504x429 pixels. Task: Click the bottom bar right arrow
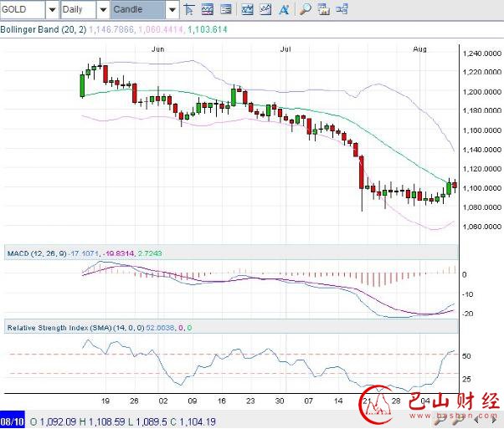(494, 420)
